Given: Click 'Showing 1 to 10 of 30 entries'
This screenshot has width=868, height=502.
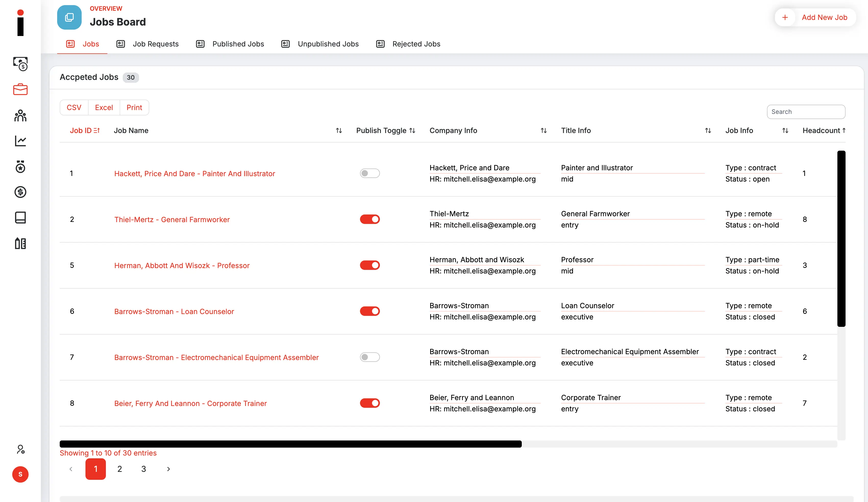Looking at the screenshot, I should (108, 453).
